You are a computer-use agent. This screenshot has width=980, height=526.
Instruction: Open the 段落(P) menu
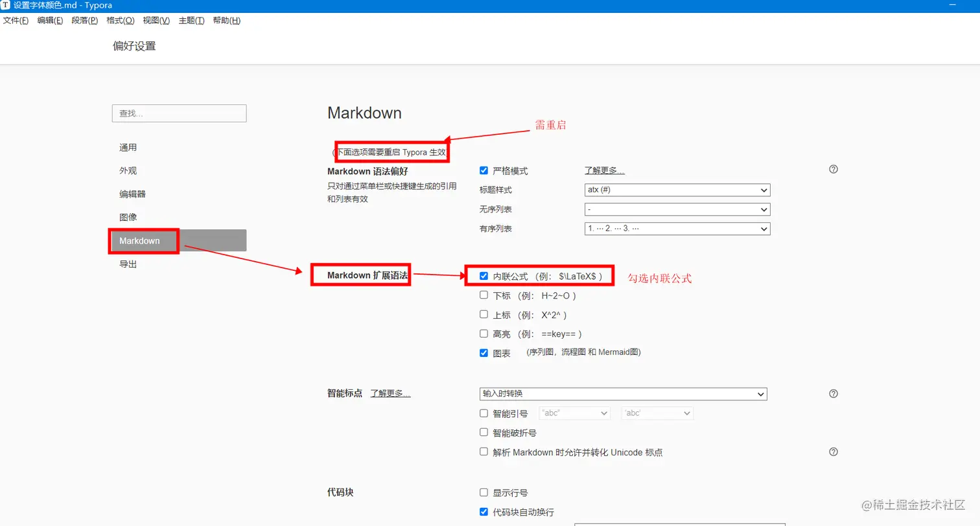(84, 21)
